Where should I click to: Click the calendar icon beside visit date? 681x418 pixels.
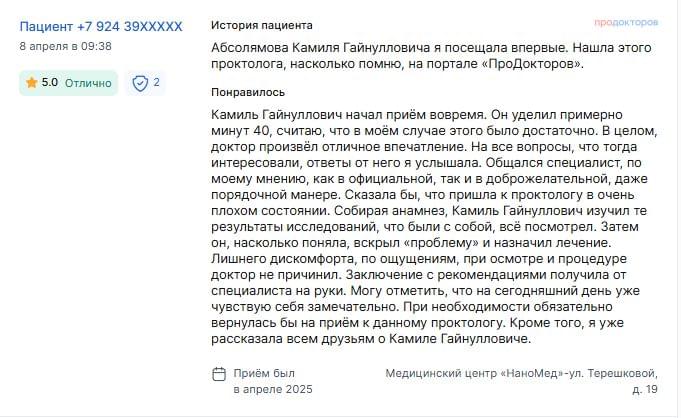[x=219, y=374]
